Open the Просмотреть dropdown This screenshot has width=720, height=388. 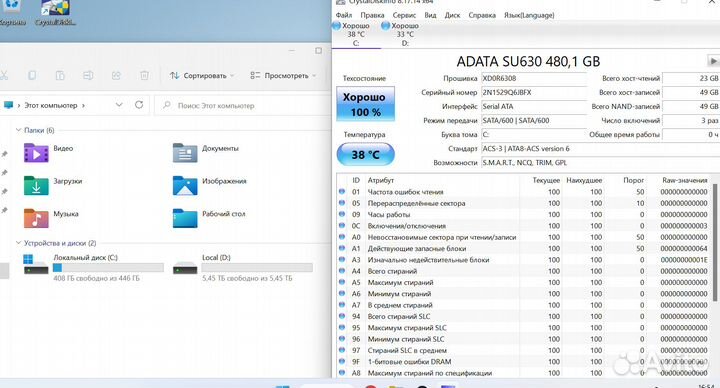coord(283,75)
